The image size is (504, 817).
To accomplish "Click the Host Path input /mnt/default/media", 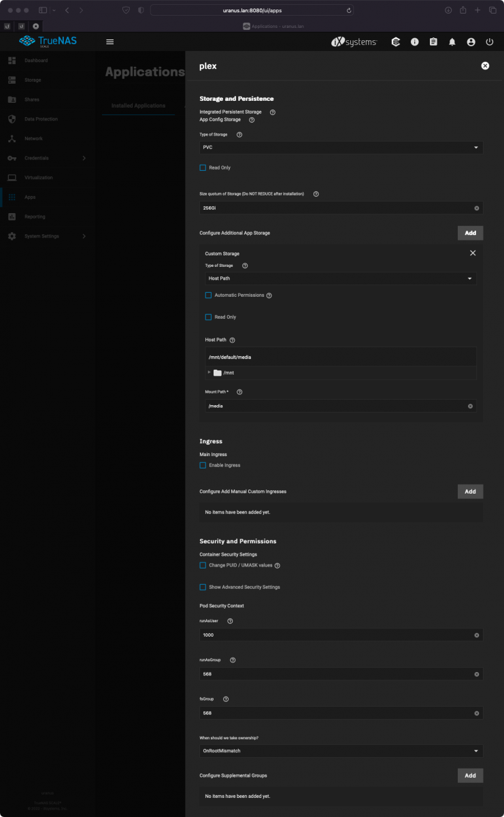I will 341,357.
